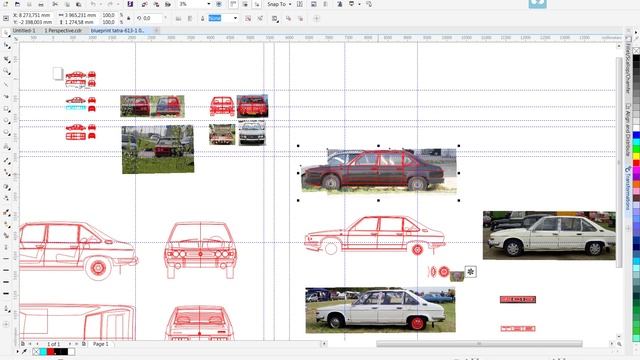The width and height of the screenshot is (640, 360).
Task: Select the no-color X swatch in document palette
Action: [36, 351]
